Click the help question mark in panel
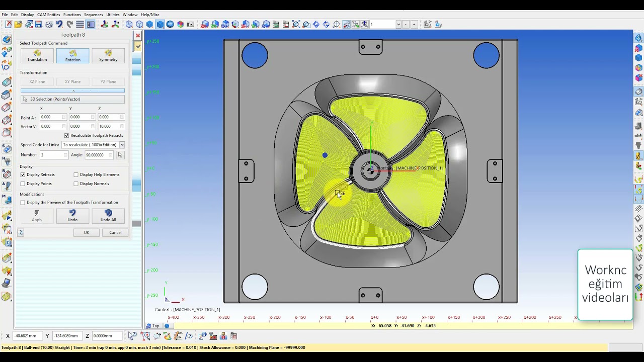 click(21, 232)
